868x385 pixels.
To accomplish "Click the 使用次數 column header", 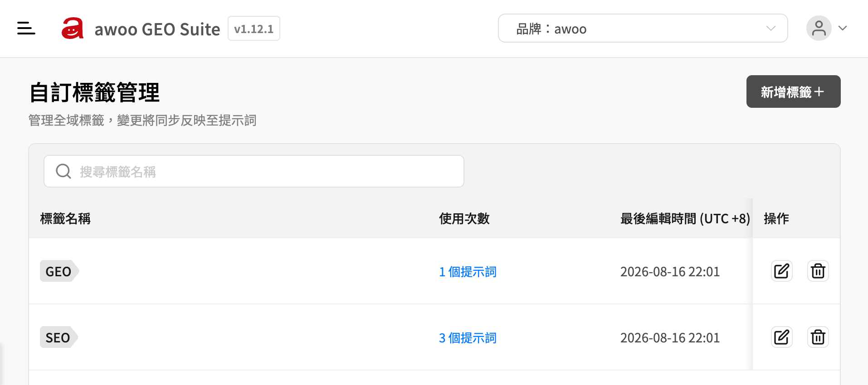I will (464, 219).
